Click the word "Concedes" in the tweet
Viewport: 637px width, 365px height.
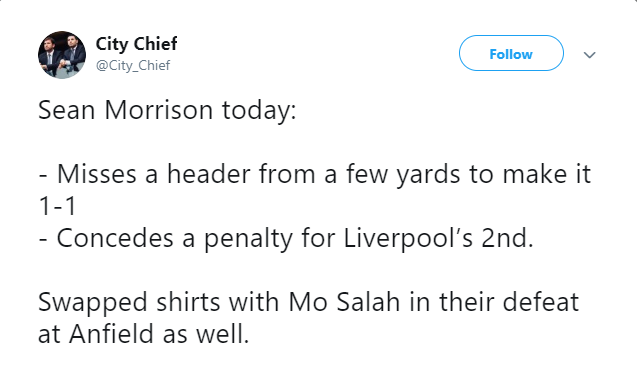tap(115, 238)
